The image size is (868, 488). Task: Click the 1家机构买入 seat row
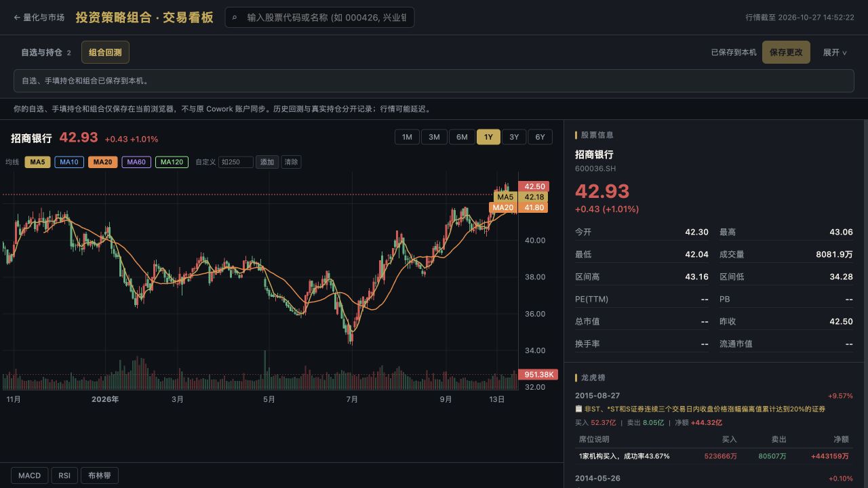pos(714,456)
